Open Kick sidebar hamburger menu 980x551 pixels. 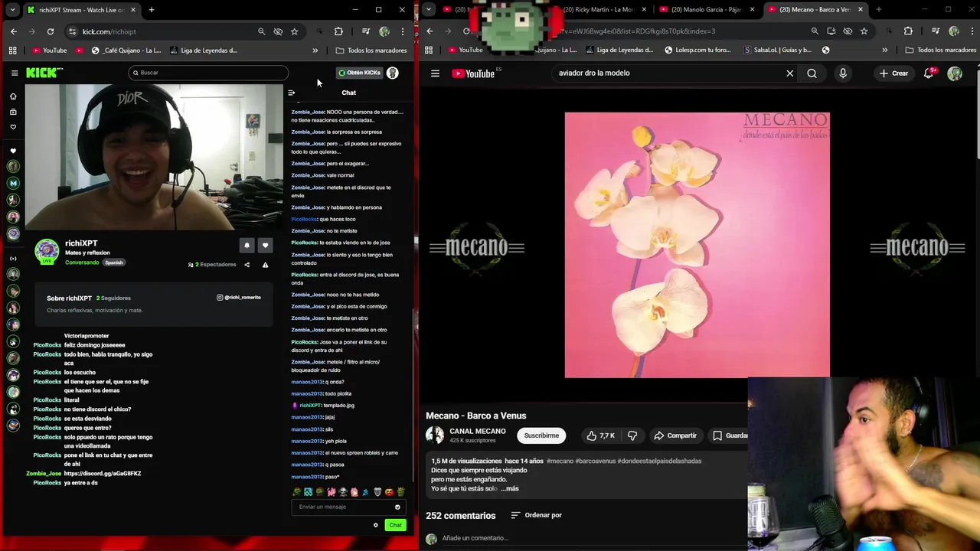(15, 73)
